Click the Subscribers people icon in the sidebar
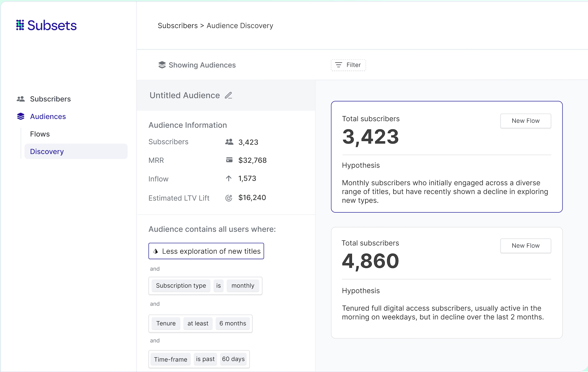This screenshot has width=588, height=372. 21,99
